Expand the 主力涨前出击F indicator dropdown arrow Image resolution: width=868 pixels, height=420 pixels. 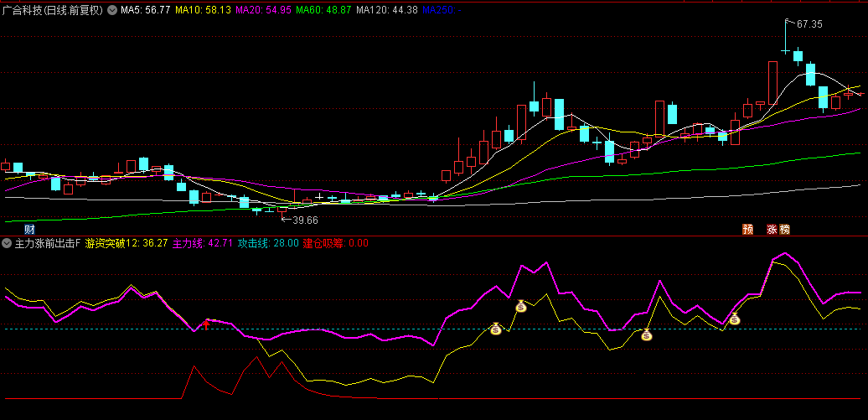[x=8, y=242]
